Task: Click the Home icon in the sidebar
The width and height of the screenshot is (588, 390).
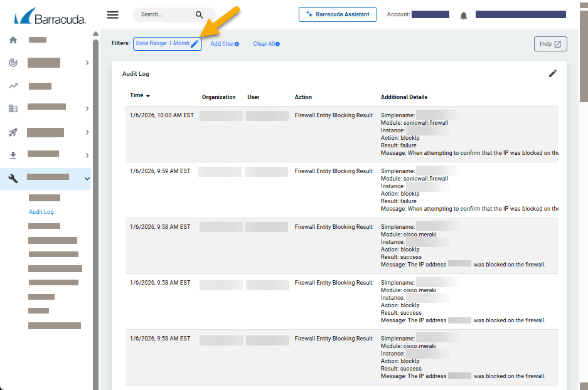Action: pos(13,39)
